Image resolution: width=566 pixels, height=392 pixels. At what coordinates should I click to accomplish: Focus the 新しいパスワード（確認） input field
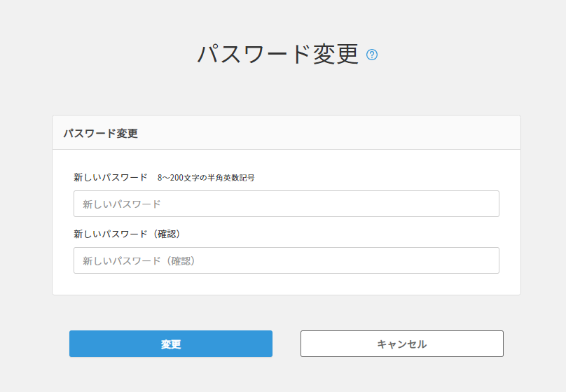coord(287,260)
